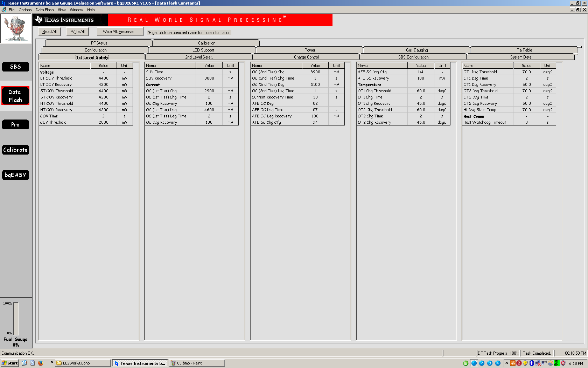Click the AFE OC Dsg Time value 07
The image size is (588, 368).
tap(315, 110)
